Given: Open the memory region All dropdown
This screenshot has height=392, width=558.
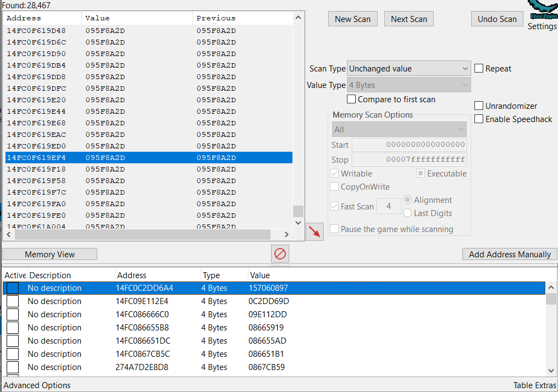Looking at the screenshot, I should pos(399,130).
